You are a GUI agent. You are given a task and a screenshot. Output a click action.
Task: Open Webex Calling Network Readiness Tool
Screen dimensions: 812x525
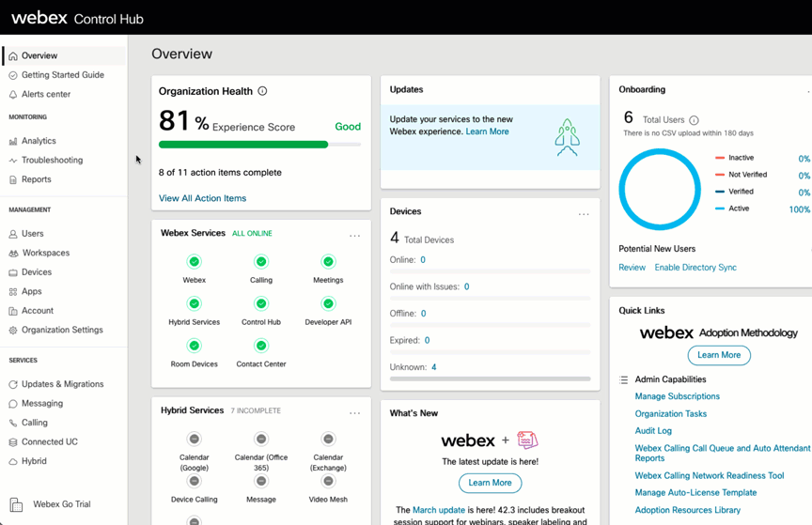tap(710, 475)
